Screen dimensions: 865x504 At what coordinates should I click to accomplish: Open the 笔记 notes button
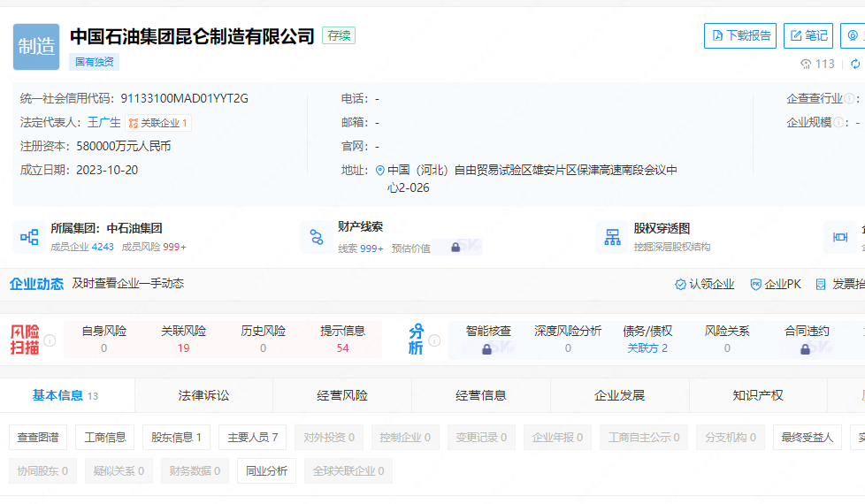808,36
